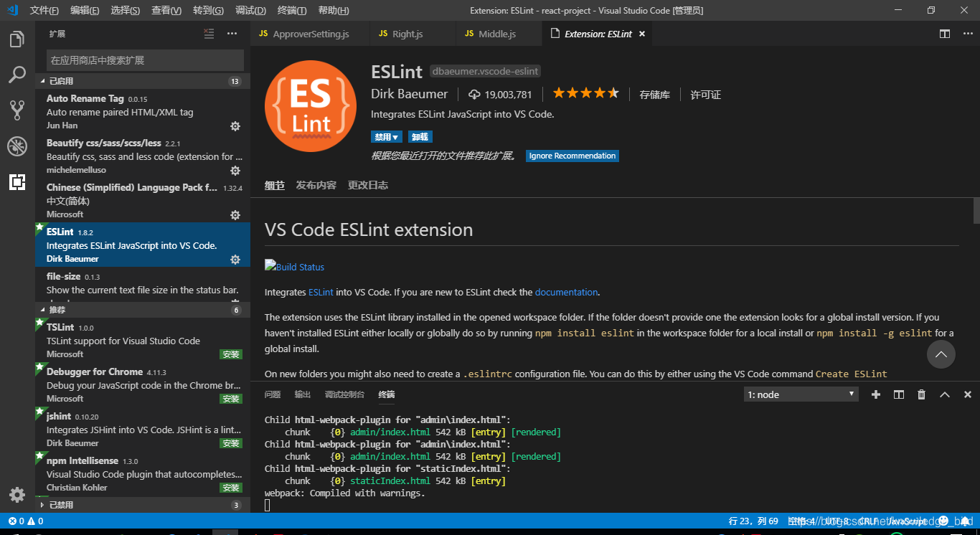Install Debugger for Chrome extension
Viewport: 980px width, 535px height.
click(231, 399)
